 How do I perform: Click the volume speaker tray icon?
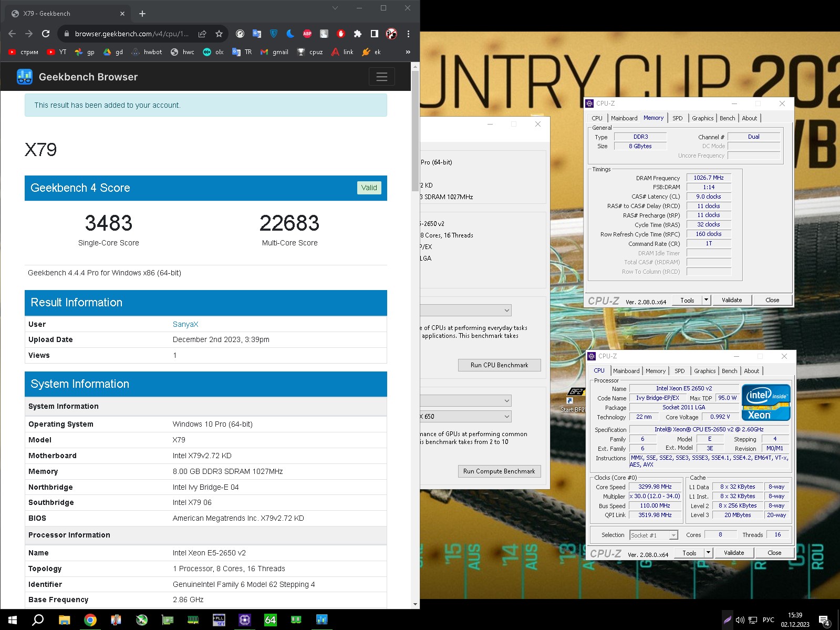[x=740, y=620]
